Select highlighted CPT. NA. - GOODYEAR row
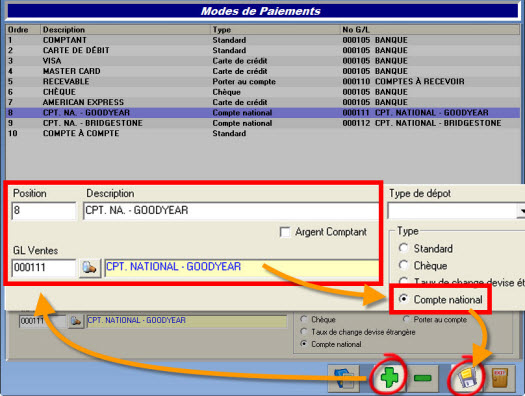This screenshot has height=396, width=525. (x=263, y=112)
